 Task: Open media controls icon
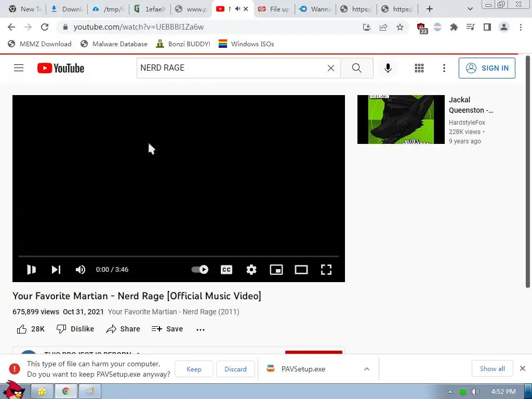coord(471,27)
